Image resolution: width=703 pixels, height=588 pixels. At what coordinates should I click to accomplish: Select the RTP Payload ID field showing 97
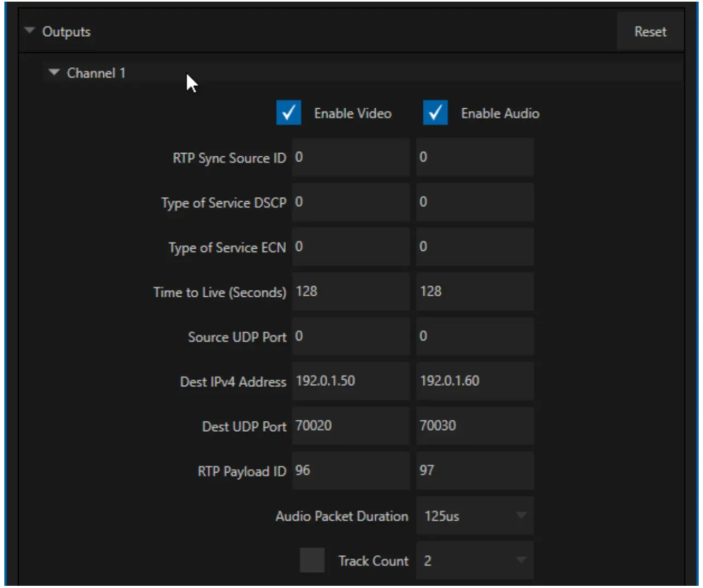pos(474,471)
